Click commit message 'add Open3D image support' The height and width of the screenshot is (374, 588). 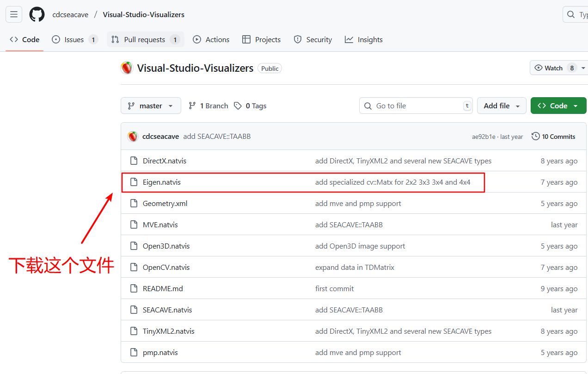click(x=360, y=246)
